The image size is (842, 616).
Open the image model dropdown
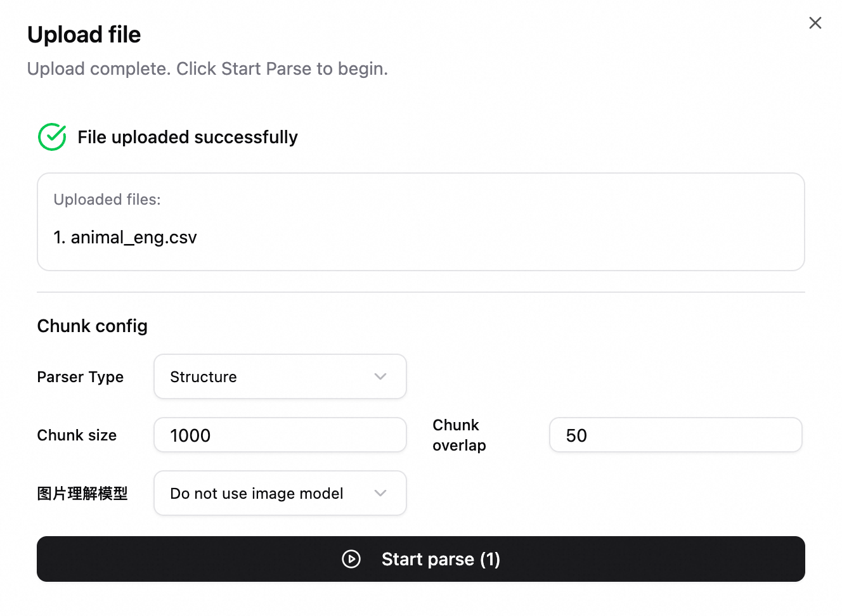pyautogui.click(x=280, y=493)
